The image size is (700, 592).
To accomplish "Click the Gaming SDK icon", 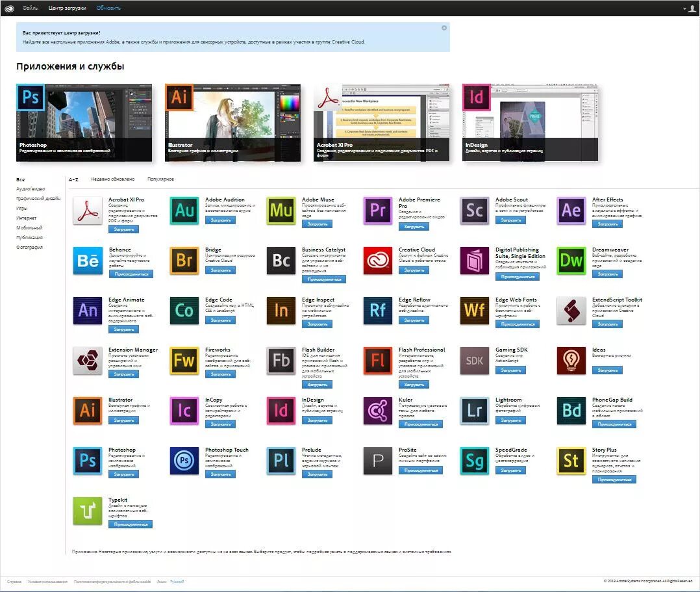I will 475,361.
